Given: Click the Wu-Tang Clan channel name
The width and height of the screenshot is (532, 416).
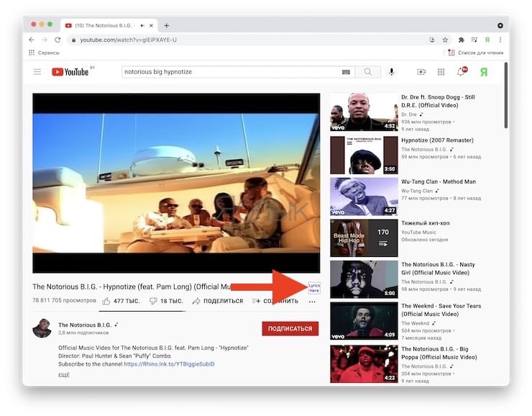Looking at the screenshot, I should coord(417,191).
